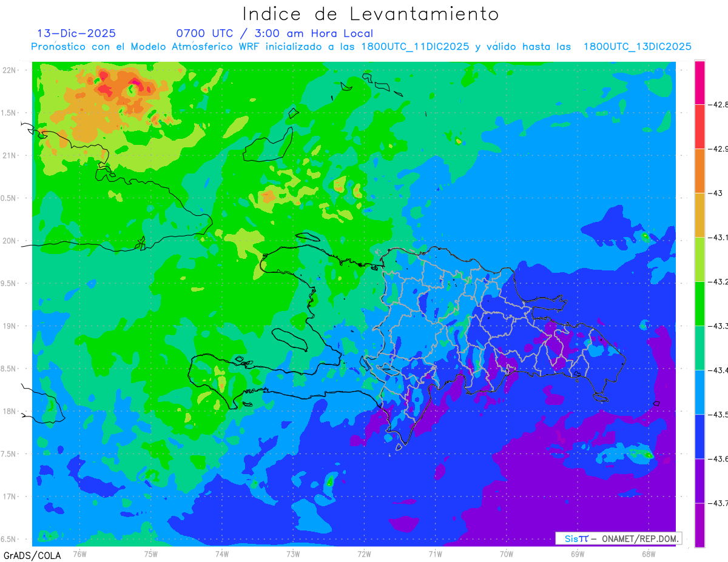Click the '72W' longitude label
The height and width of the screenshot is (562, 728).
[364, 554]
